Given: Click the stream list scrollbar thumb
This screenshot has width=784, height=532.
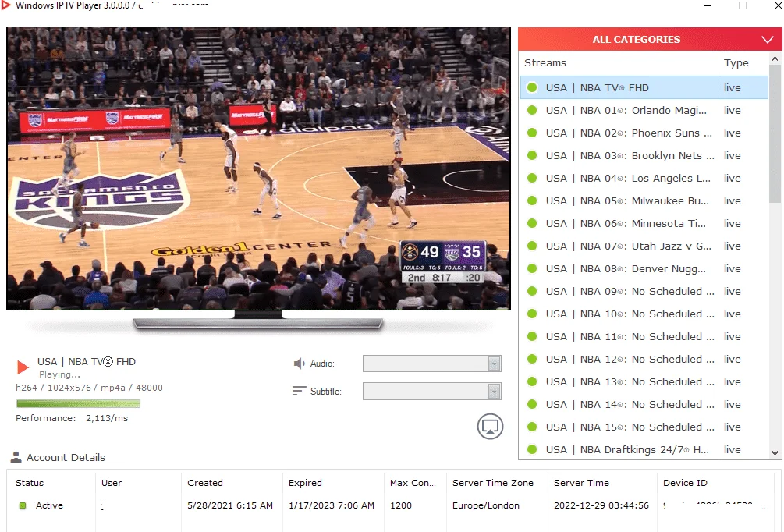Looking at the screenshot, I should 775,133.
